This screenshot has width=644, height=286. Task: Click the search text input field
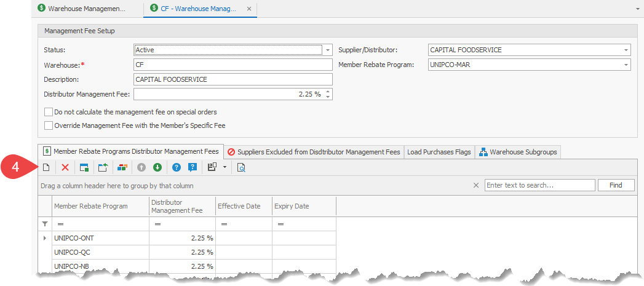(x=539, y=185)
